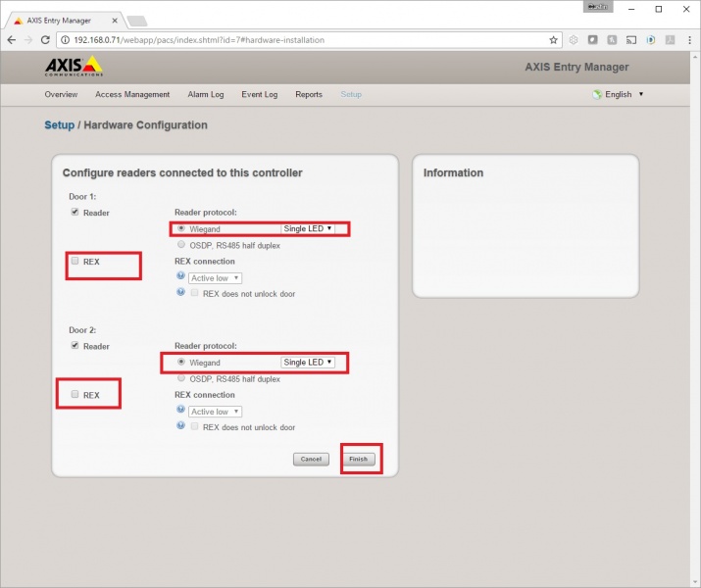Image resolution: width=701 pixels, height=588 pixels.
Task: Enable the REX checkbox for Door 1
Action: pos(75,261)
